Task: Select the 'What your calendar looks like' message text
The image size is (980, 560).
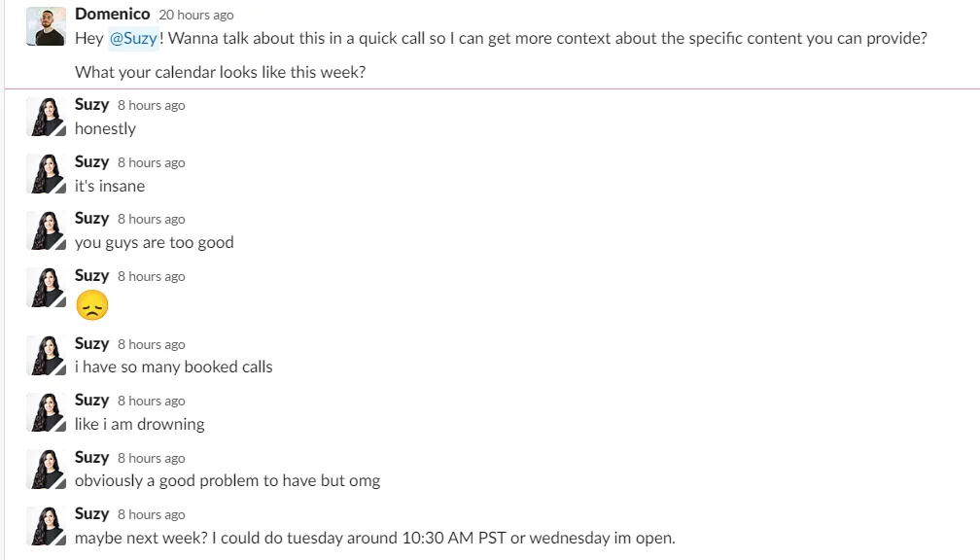Action: tap(220, 73)
